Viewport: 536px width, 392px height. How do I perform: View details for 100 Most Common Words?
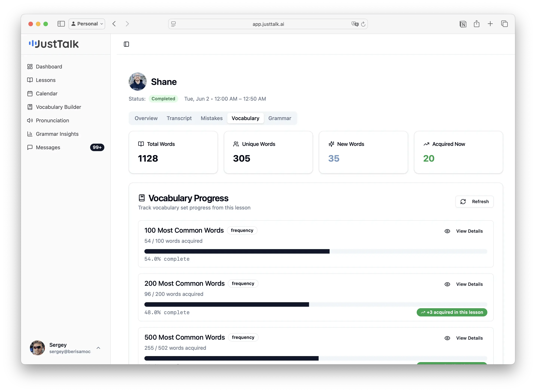[x=463, y=231]
